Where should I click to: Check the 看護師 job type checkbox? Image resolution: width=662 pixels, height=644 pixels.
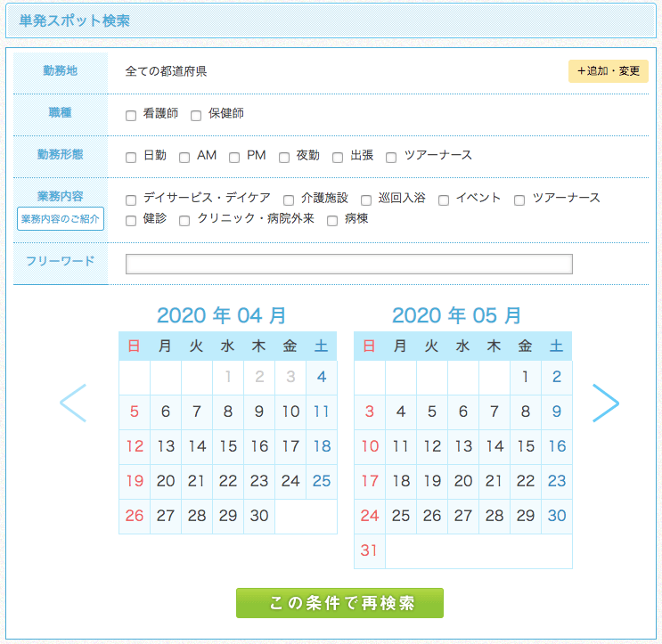(x=131, y=116)
